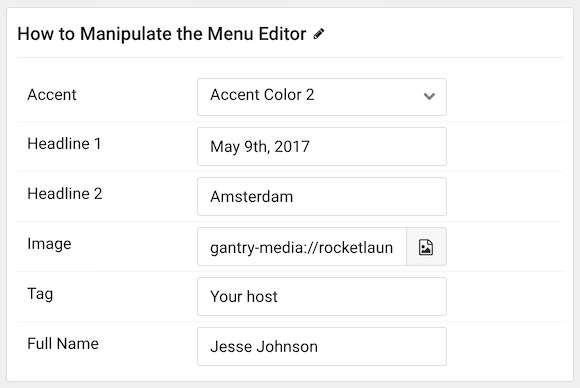Open the Accent Color 2 dropdown
This screenshot has height=388, width=580.
click(x=322, y=97)
